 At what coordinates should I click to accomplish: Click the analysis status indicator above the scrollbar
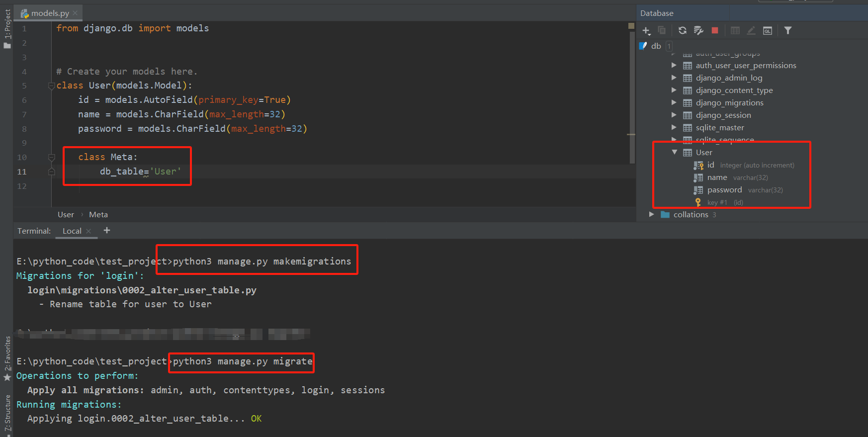click(x=631, y=25)
